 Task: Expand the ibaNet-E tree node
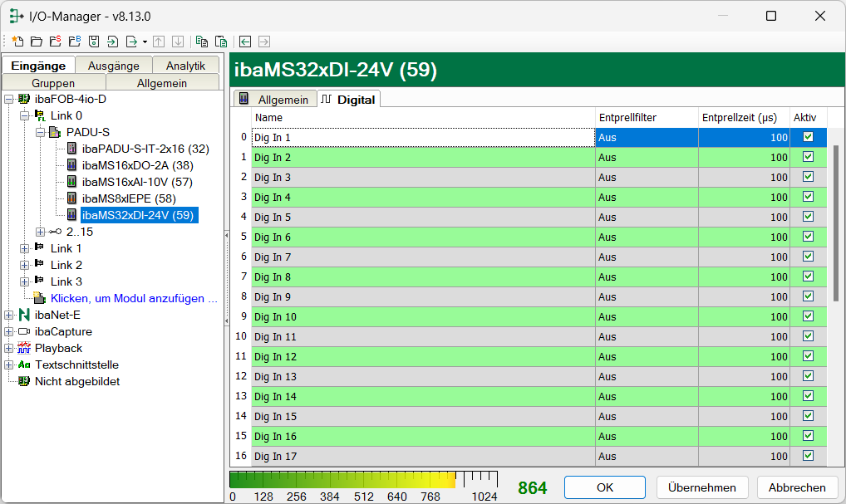point(8,315)
